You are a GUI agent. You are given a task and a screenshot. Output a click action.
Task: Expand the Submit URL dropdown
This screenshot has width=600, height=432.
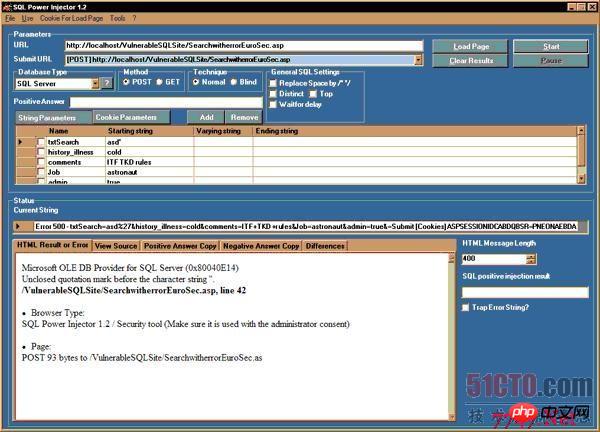(x=418, y=60)
